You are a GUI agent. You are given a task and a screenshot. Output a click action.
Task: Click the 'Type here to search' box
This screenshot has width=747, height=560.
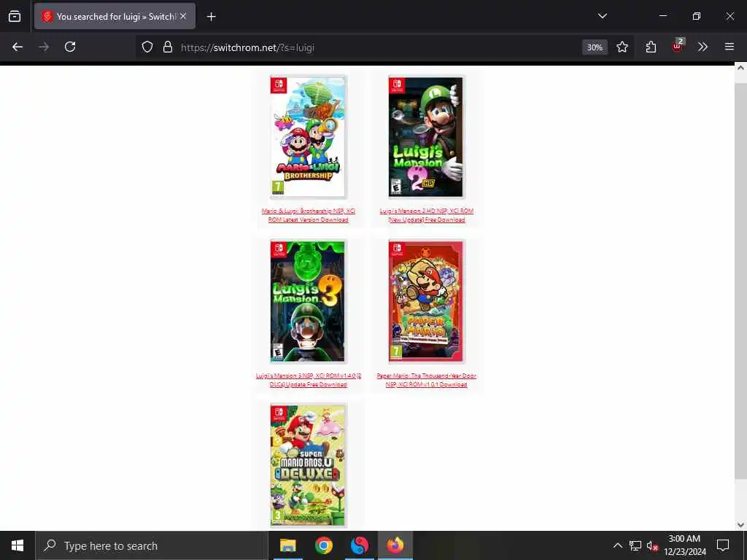(152, 545)
